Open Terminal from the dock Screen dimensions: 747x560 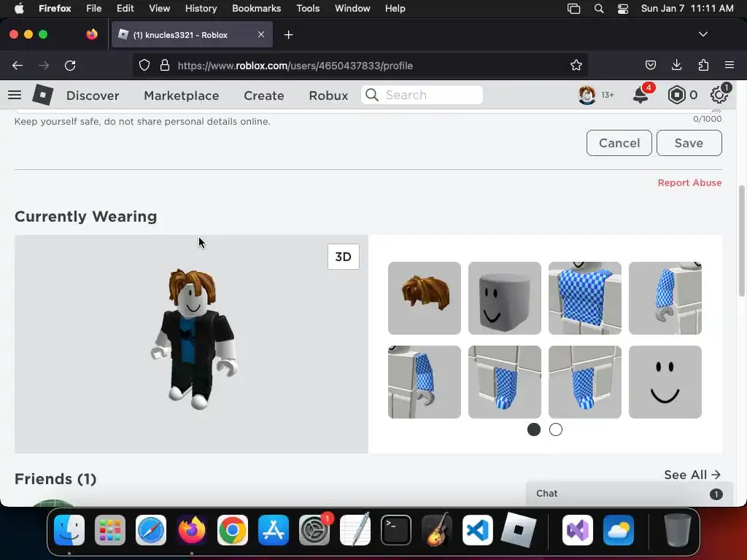coord(396,530)
